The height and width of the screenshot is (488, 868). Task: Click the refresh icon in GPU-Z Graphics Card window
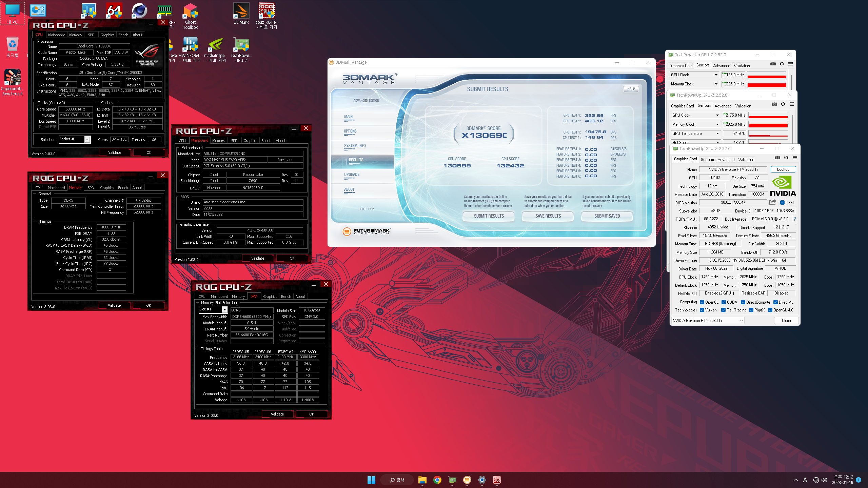[x=786, y=158]
